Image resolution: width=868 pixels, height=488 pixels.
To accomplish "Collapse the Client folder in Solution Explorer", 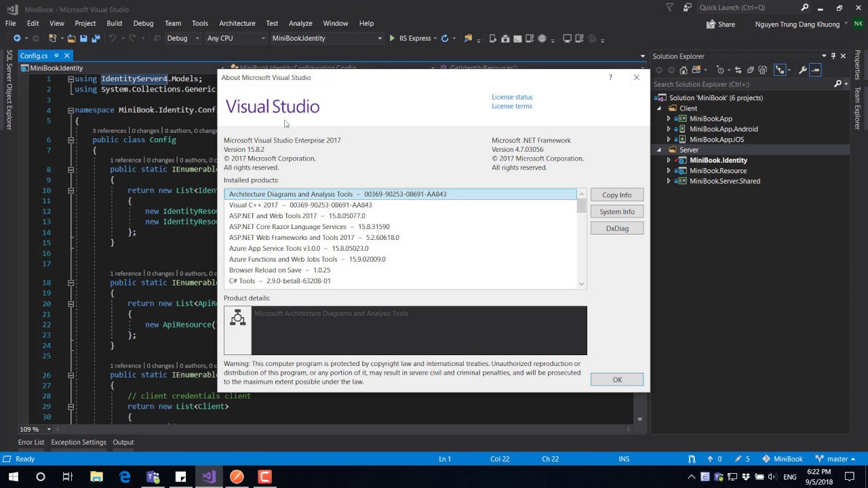I will (x=658, y=108).
